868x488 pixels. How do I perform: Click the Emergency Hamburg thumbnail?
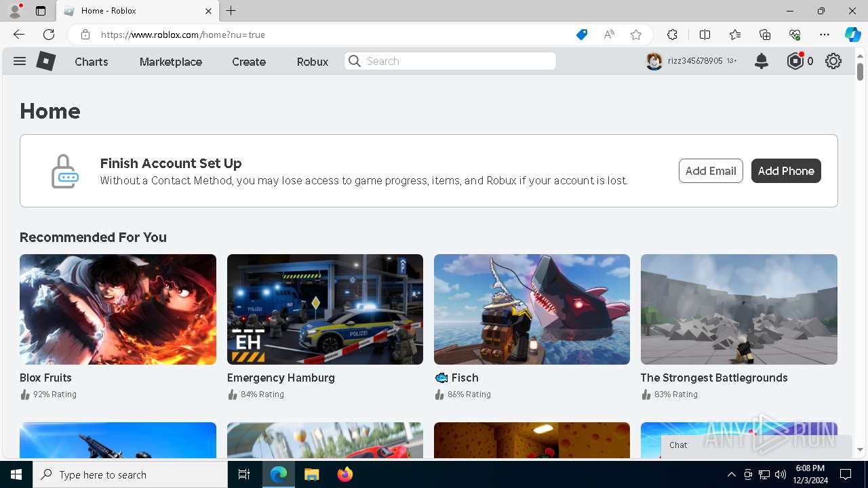(x=325, y=309)
